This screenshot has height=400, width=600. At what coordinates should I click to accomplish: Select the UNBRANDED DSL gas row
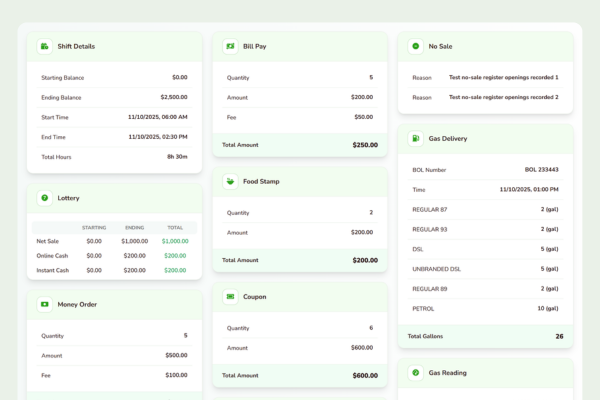point(486,269)
